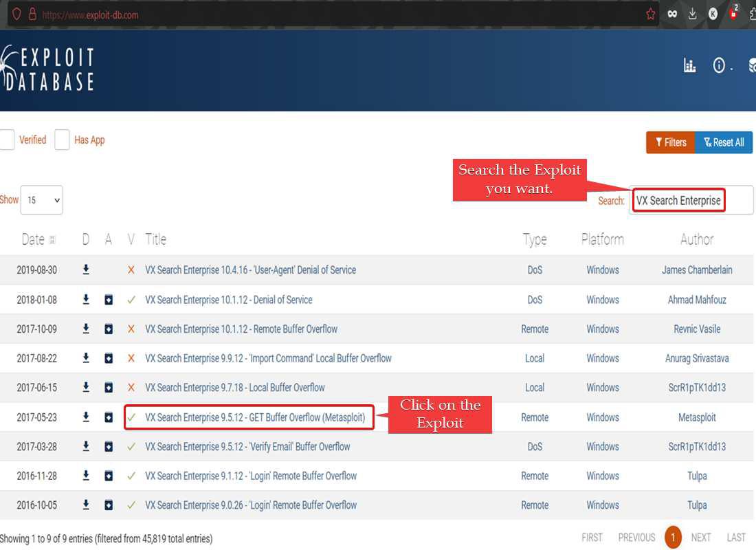
Task: Click Remote type in 2017-05-23 row
Action: coord(535,417)
